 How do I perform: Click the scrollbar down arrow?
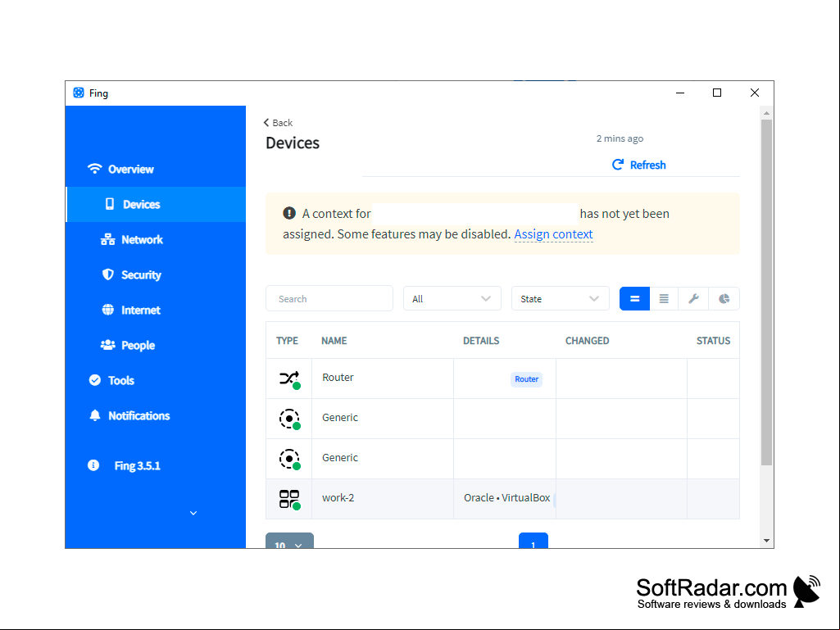[x=766, y=541]
